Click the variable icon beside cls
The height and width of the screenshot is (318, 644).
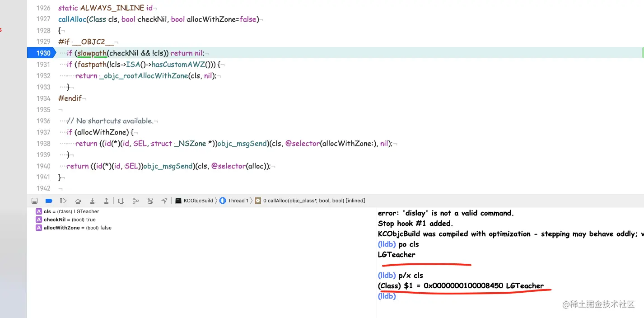coord(39,211)
